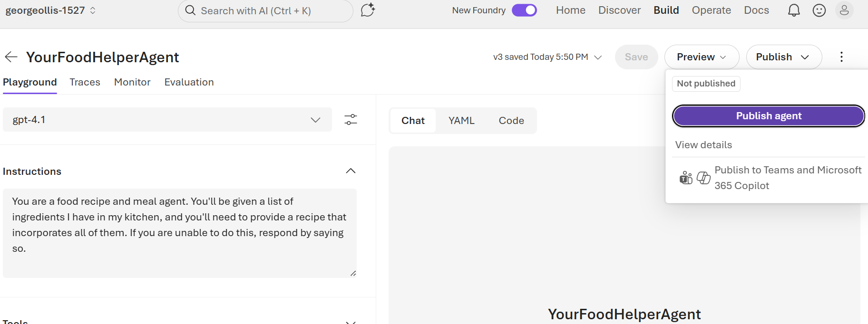
Task: Click inside the Instructions text area
Action: (179, 233)
